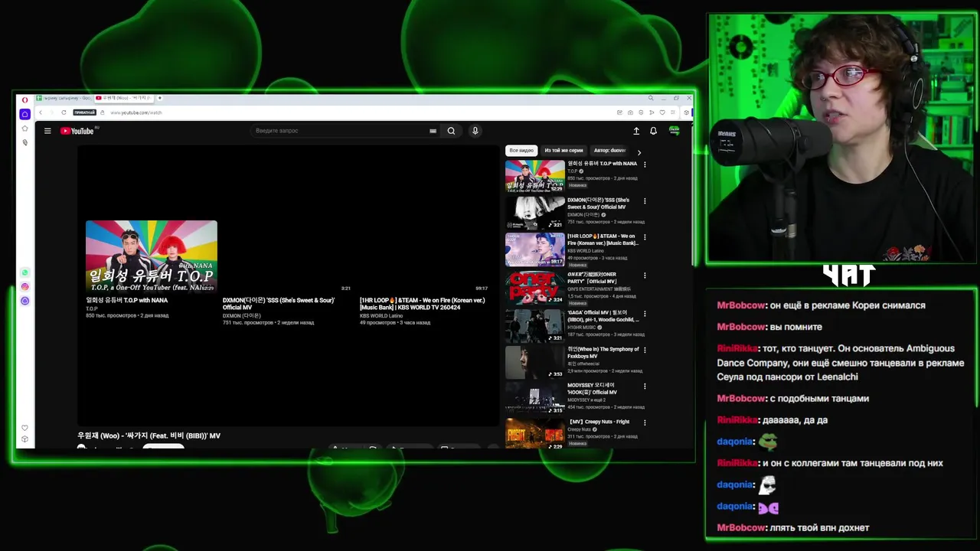Screen dimensions: 980x551
Task: Open sidebar thumbnail for DXMON SSS video
Action: [535, 213]
